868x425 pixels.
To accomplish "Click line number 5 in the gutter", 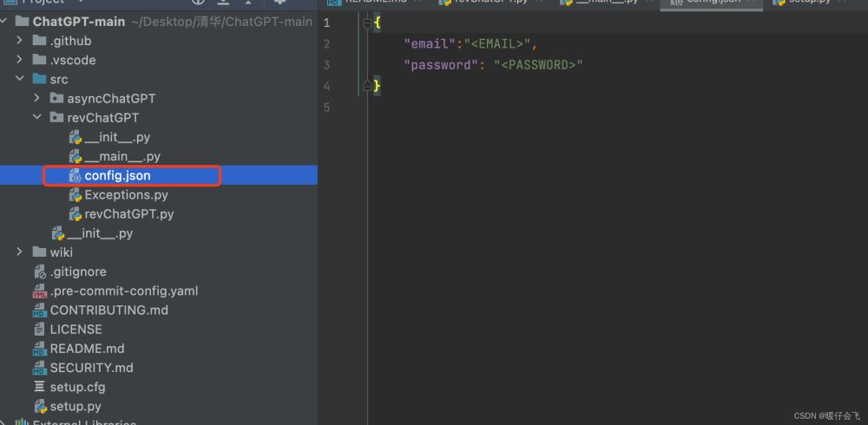I will 326,107.
